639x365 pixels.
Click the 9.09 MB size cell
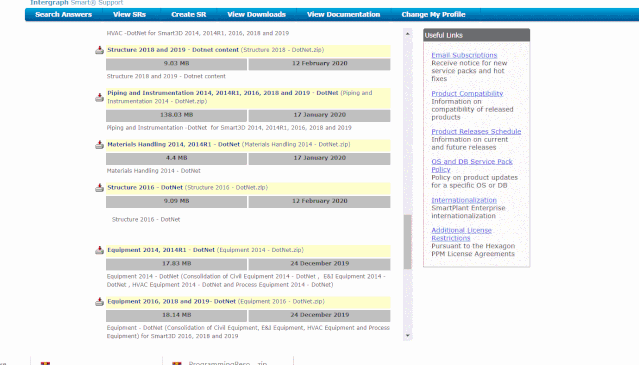click(176, 202)
